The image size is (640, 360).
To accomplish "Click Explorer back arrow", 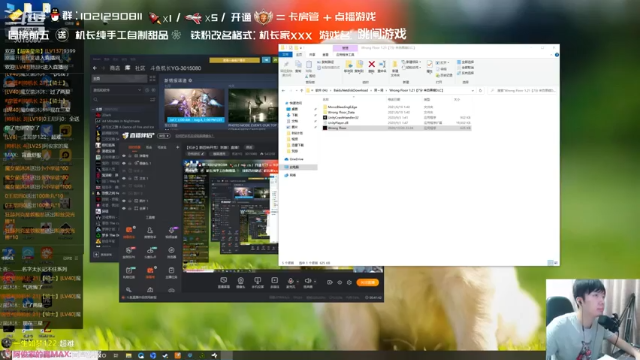I will (284, 90).
